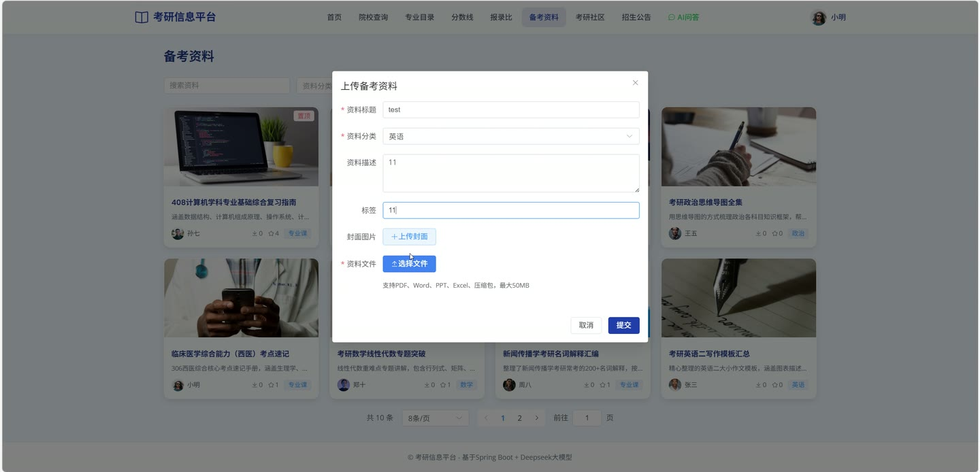Click the 前往 page number input
Image resolution: width=980 pixels, height=472 pixels.
click(587, 418)
